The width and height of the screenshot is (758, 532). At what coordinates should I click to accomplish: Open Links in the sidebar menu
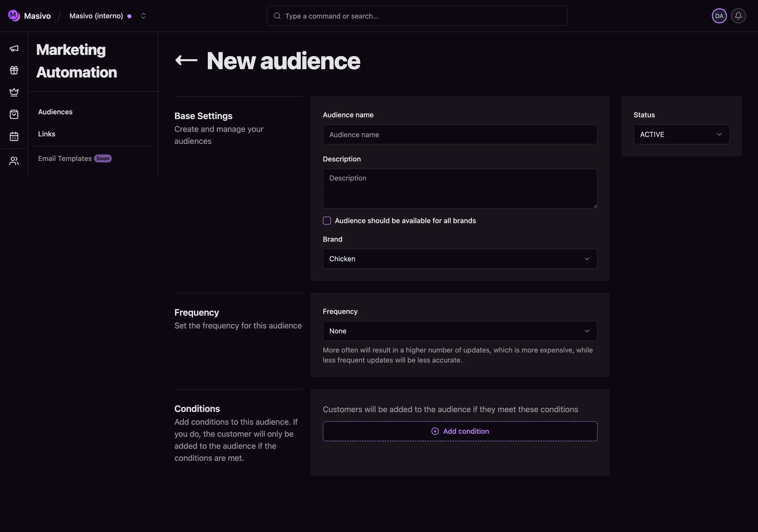[x=47, y=134]
